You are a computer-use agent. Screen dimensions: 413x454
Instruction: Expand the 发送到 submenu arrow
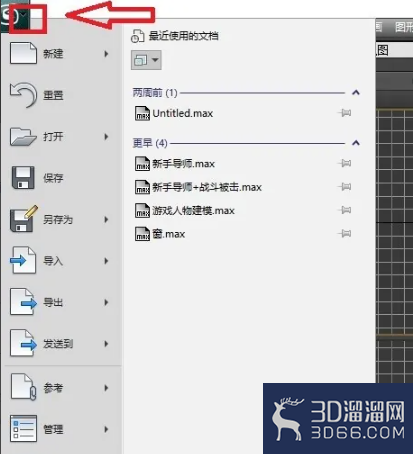(x=106, y=344)
